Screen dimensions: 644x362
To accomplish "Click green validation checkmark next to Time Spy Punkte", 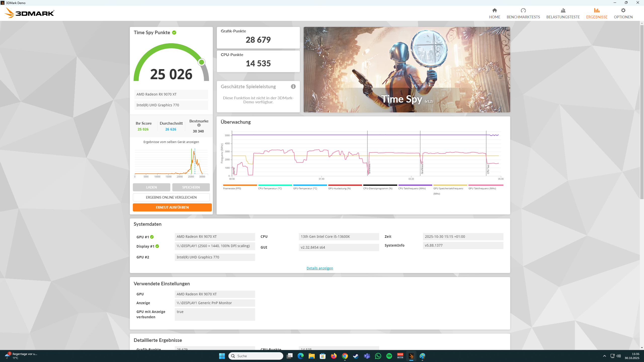I will coord(174,33).
